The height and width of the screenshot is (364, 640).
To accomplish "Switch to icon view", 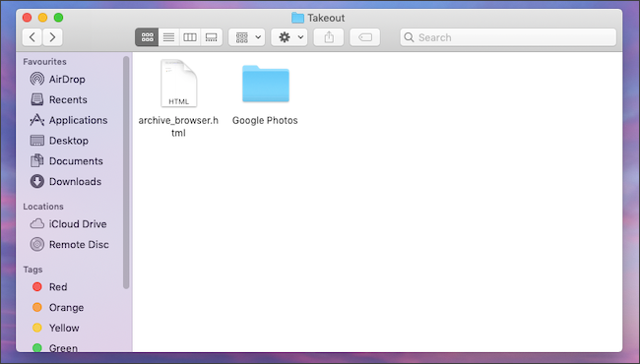I will coord(147,37).
